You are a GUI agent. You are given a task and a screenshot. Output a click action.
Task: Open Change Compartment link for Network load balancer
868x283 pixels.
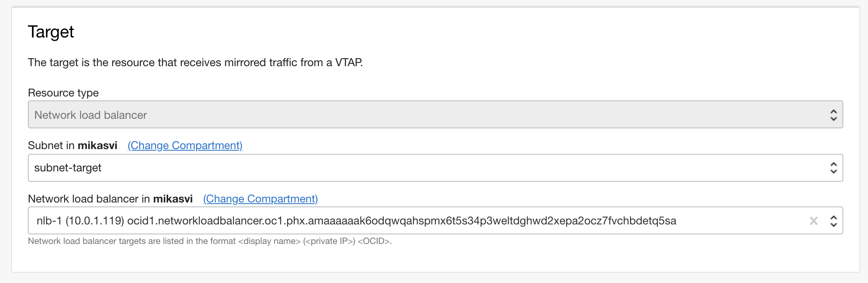pyautogui.click(x=261, y=198)
